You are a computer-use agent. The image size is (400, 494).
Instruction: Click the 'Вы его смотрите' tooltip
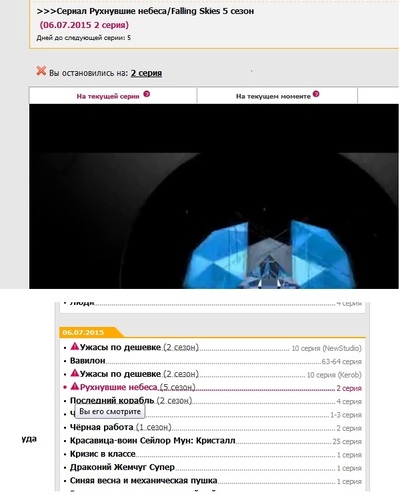110,412
